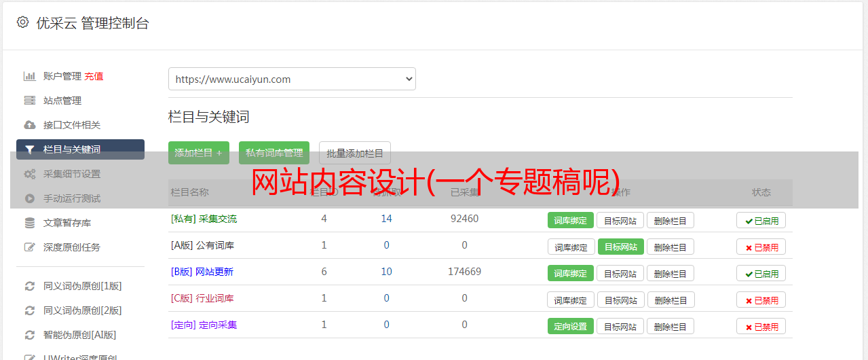The image size is (868, 360).
Task: Click 词库绑定 for 行业词库 row
Action: pos(571,300)
